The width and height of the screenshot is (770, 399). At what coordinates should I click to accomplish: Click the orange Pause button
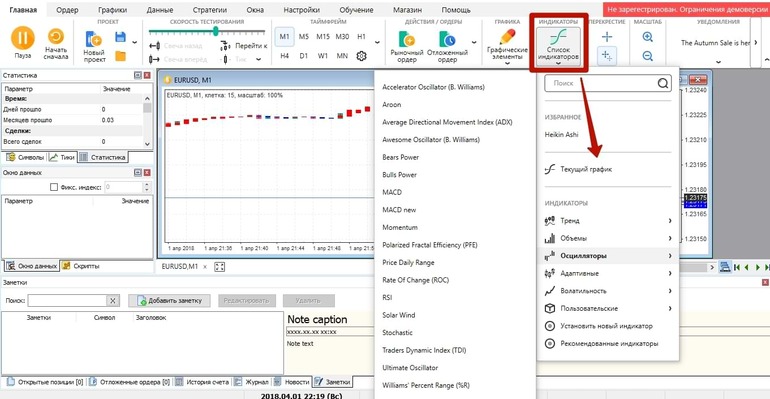click(x=23, y=38)
